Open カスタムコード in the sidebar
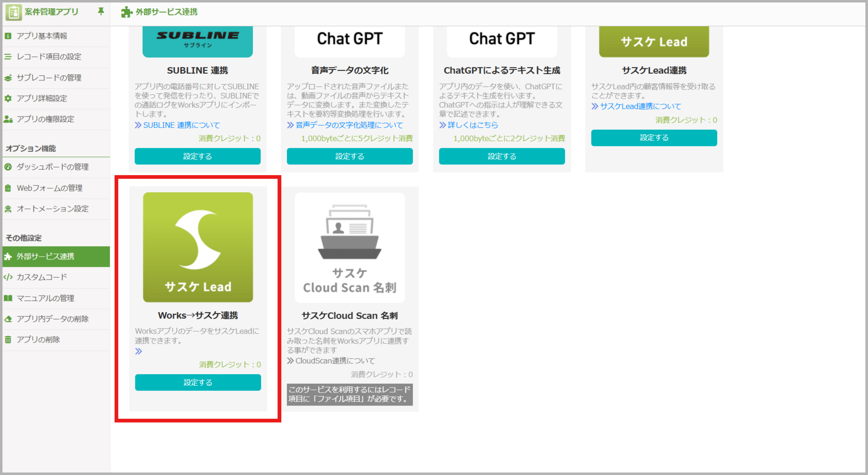 pyautogui.click(x=56, y=277)
